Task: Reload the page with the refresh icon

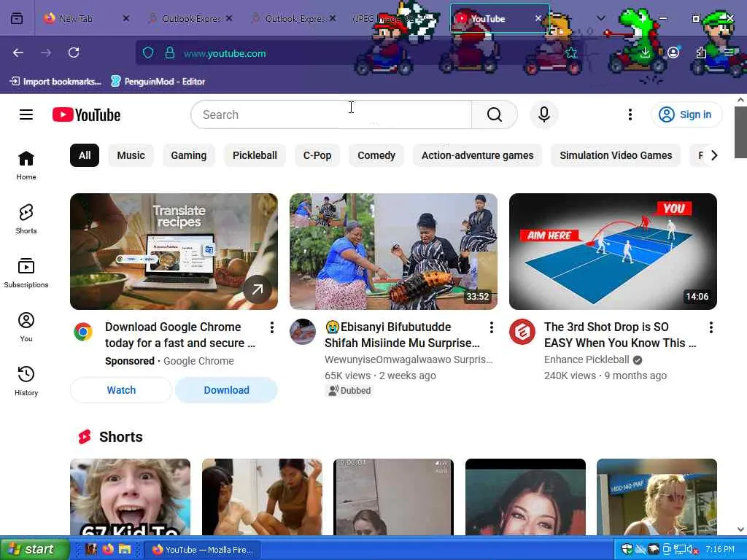Action: click(x=74, y=52)
